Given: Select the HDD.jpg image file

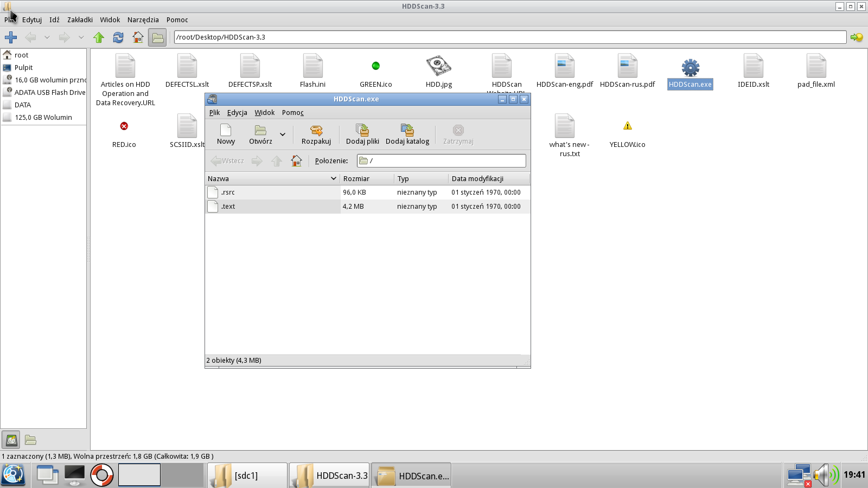Looking at the screenshot, I should click(439, 71).
